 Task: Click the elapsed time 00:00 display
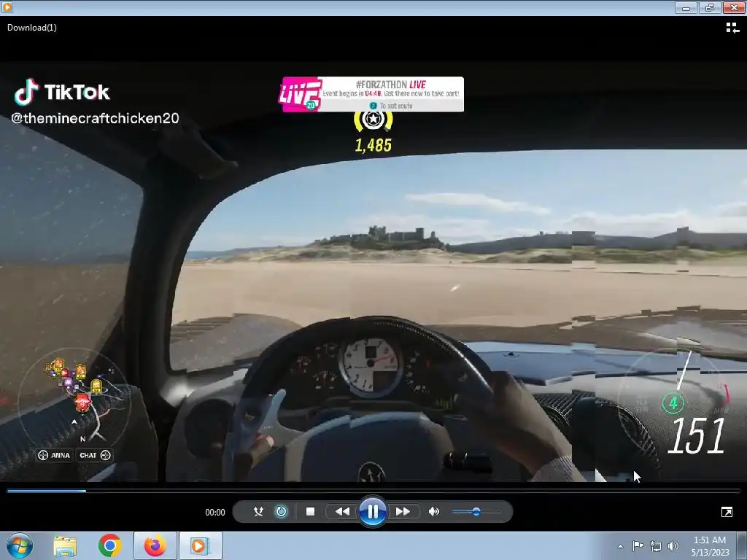tap(215, 513)
